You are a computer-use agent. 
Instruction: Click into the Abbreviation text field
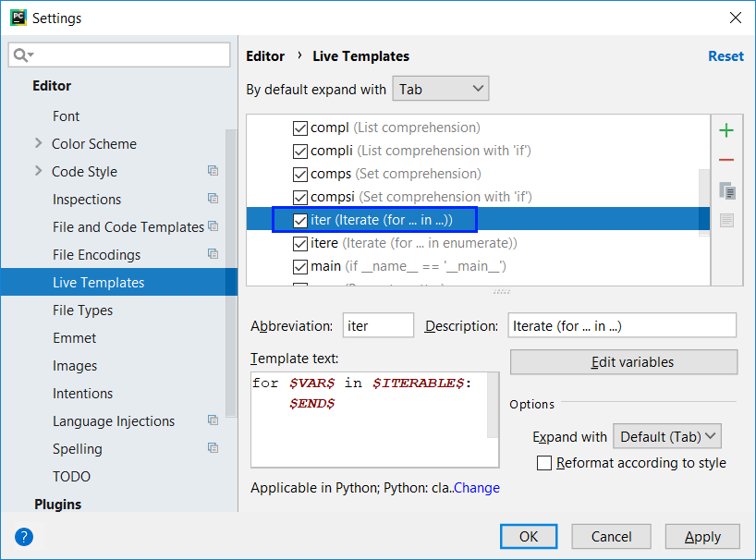tap(379, 325)
